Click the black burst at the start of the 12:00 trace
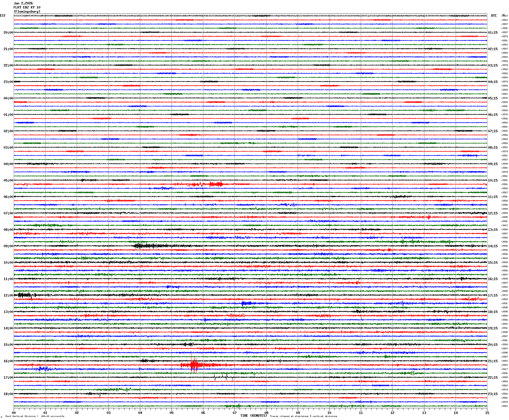 point(25,295)
